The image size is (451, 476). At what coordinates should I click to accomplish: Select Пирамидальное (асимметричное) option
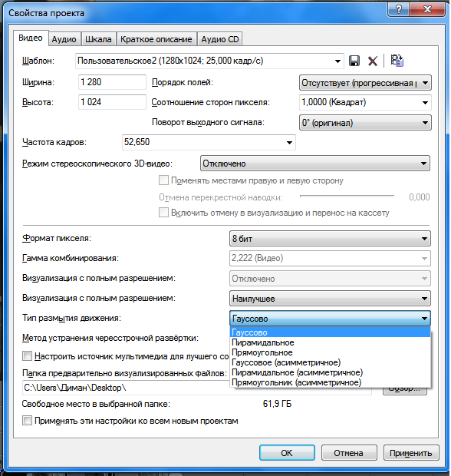click(x=330, y=372)
